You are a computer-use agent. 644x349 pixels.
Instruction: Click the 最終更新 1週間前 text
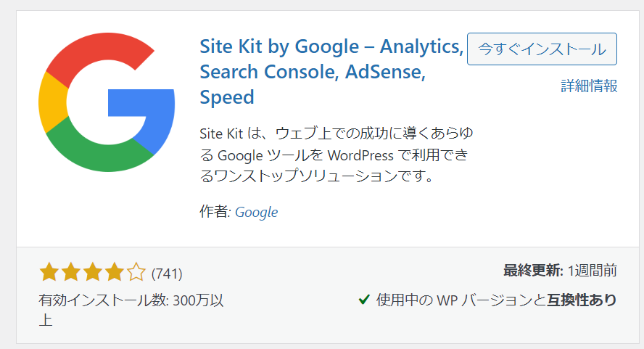pyautogui.click(x=560, y=271)
